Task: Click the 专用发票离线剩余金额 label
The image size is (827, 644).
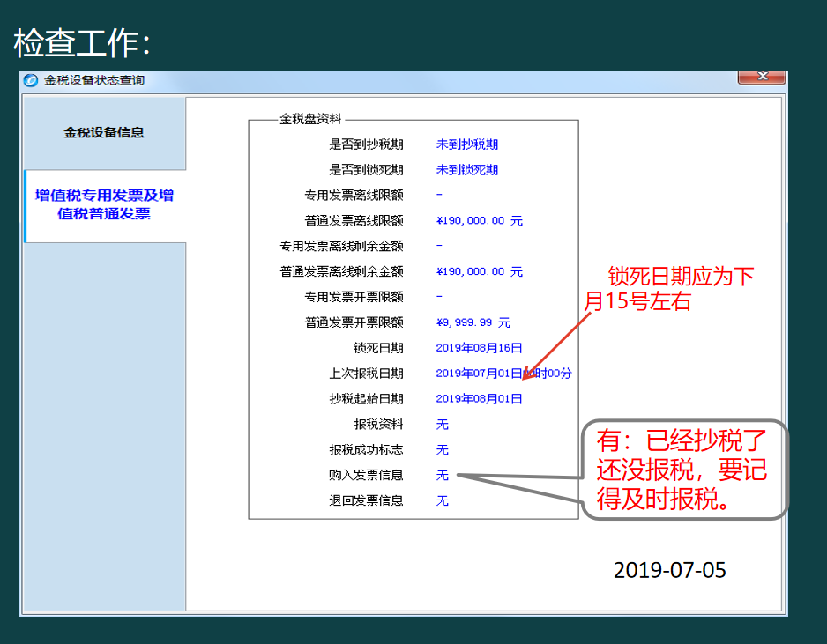Action: coord(342,246)
